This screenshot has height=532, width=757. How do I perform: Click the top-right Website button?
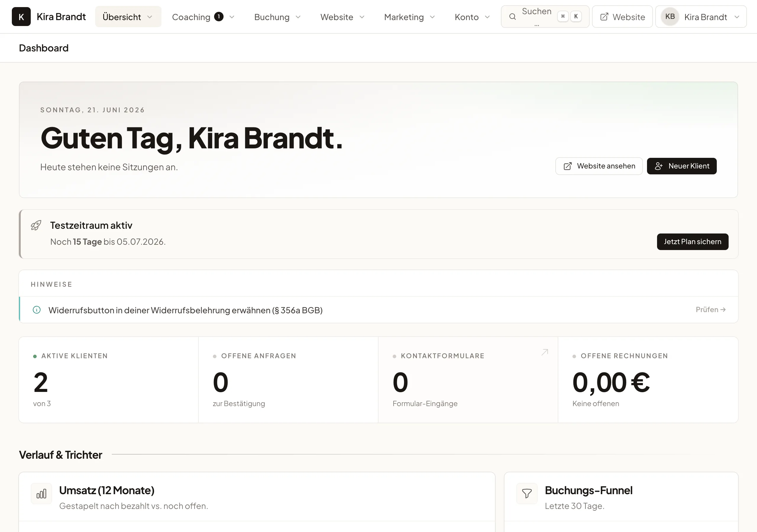tap(622, 17)
